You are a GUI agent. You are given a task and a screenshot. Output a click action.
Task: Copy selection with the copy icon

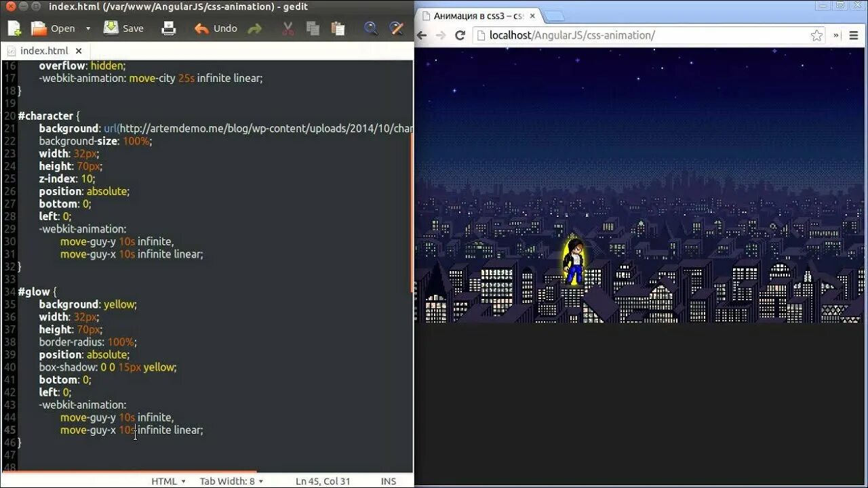(x=313, y=28)
